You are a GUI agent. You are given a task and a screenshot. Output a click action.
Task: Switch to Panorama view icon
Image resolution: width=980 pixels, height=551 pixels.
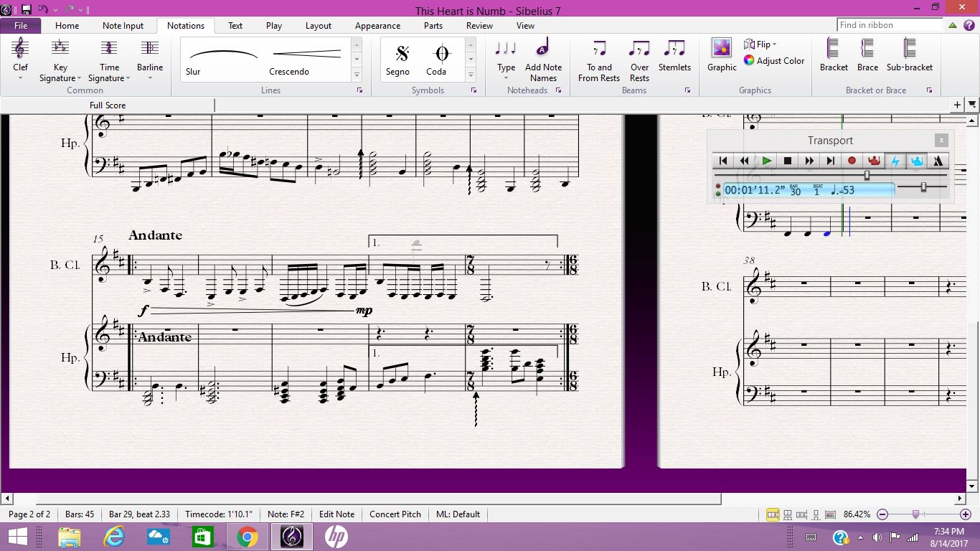(831, 514)
